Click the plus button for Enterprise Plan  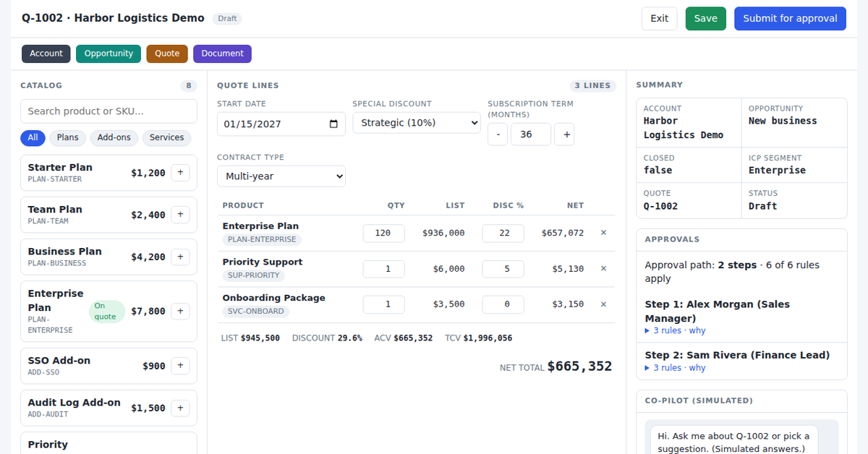click(x=180, y=311)
